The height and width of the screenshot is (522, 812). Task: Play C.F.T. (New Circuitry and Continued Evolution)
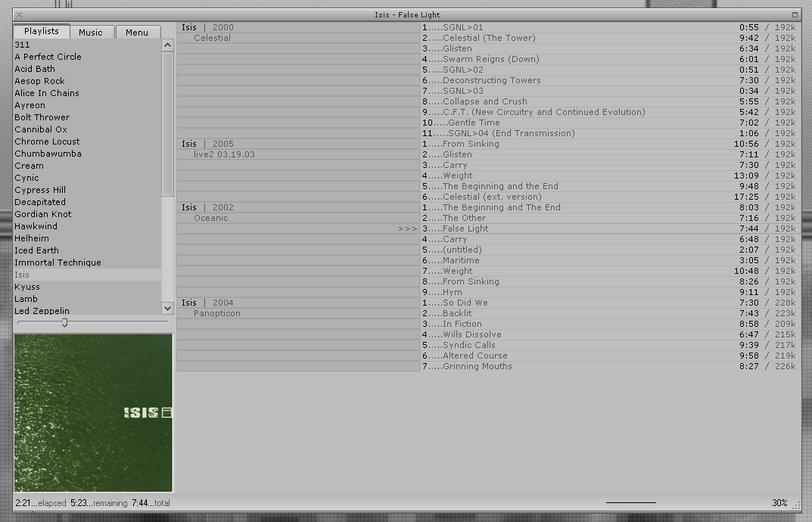point(609,112)
